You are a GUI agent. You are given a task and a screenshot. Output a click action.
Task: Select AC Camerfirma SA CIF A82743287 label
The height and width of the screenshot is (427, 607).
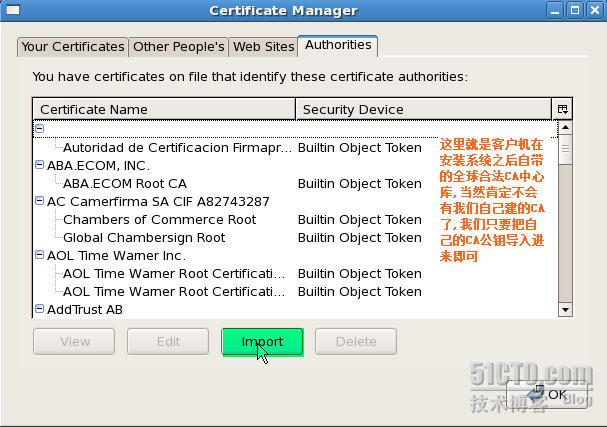158,201
